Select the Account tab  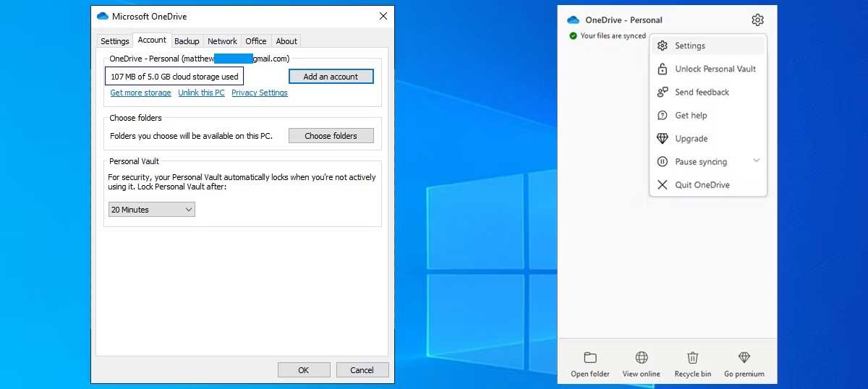click(152, 40)
